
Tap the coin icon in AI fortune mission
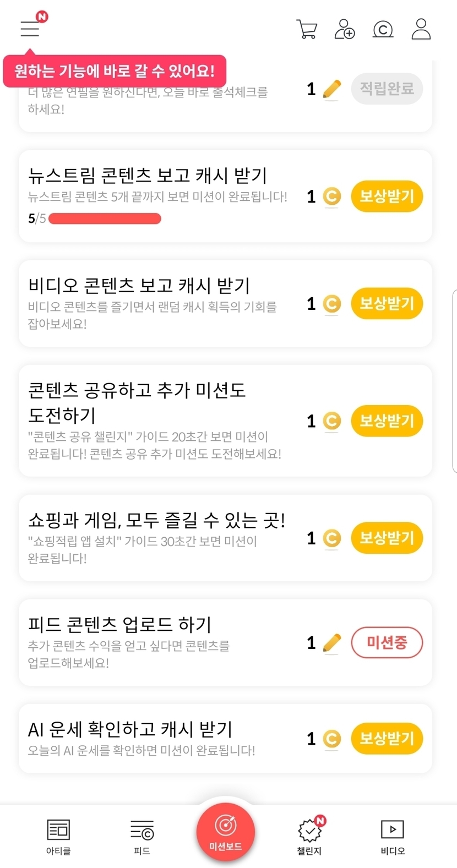(331, 739)
